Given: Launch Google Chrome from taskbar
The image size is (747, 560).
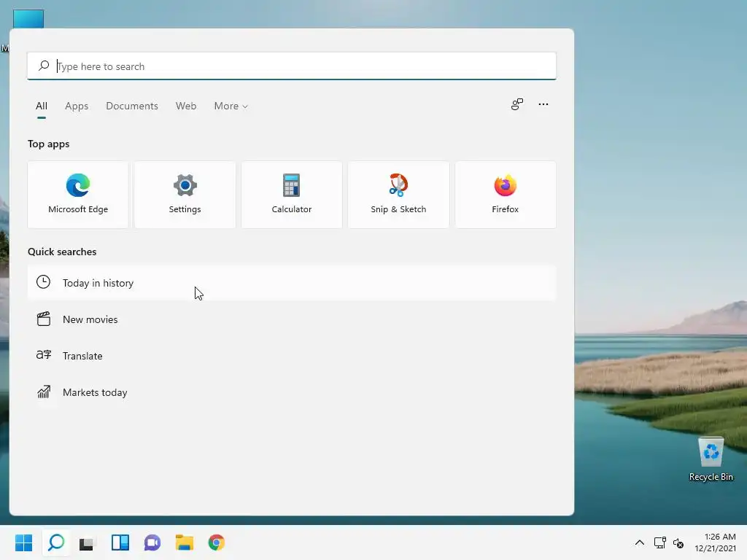Looking at the screenshot, I should click(216, 542).
